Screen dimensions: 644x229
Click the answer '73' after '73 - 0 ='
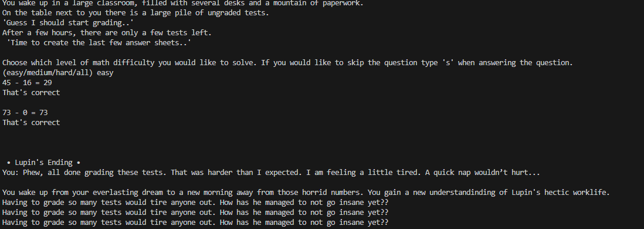43,112
